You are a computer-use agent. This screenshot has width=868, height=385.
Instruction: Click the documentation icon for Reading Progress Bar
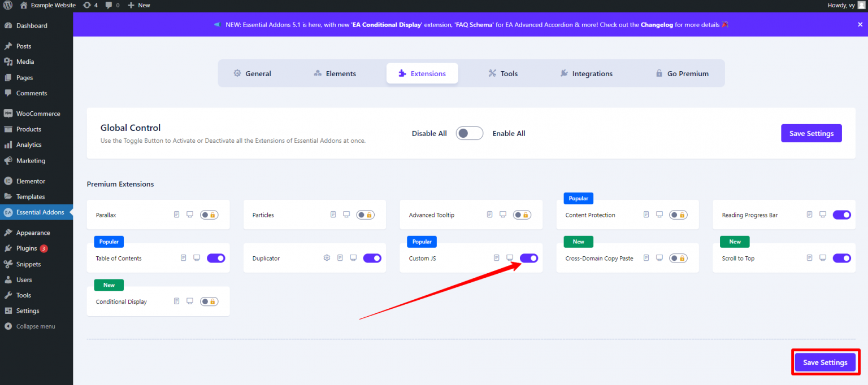pos(809,215)
